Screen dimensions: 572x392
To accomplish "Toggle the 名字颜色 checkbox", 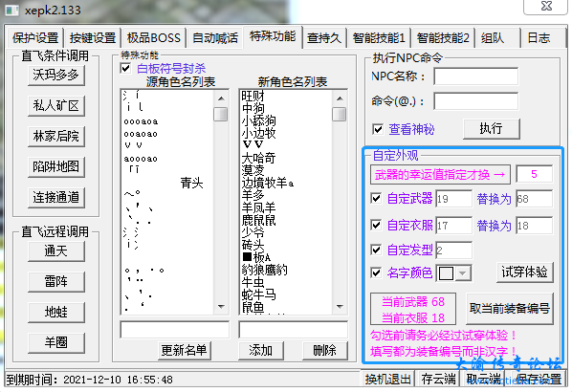I will click(x=376, y=272).
